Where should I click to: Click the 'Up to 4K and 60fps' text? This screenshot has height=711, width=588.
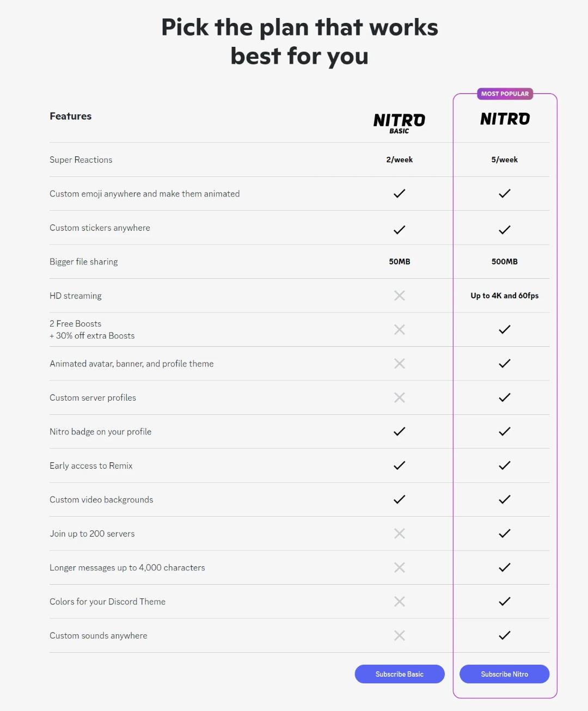coord(505,296)
